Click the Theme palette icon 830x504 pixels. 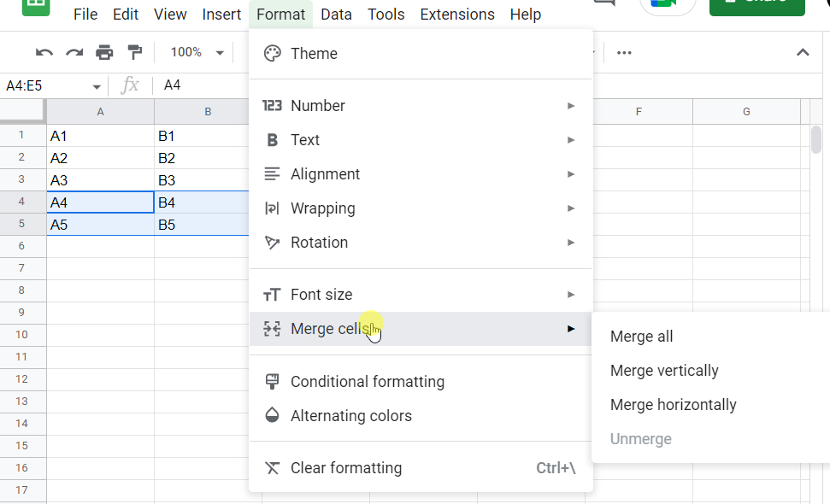(272, 53)
